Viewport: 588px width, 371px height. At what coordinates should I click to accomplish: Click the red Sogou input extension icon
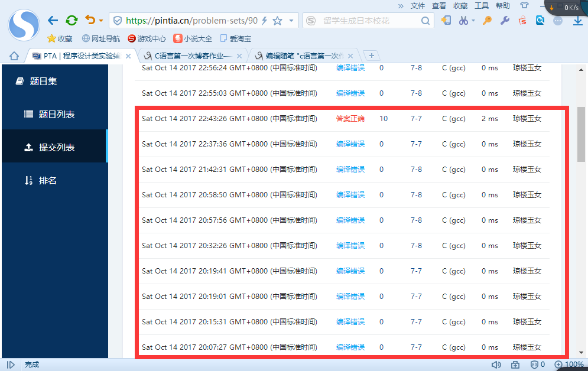pyautogui.click(x=522, y=20)
